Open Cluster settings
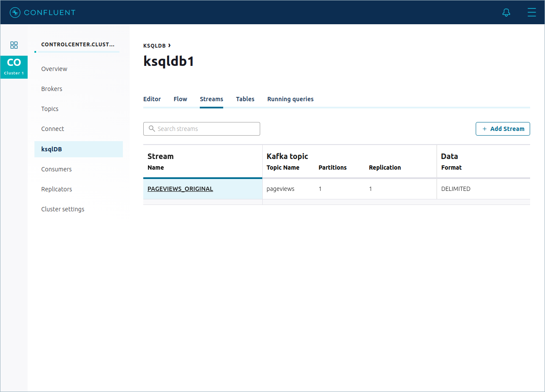 pyautogui.click(x=63, y=209)
